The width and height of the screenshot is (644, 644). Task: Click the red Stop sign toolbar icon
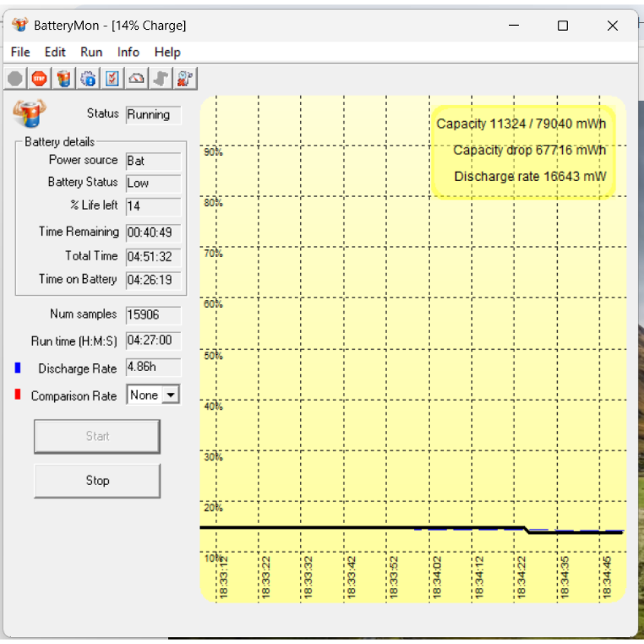tap(39, 79)
